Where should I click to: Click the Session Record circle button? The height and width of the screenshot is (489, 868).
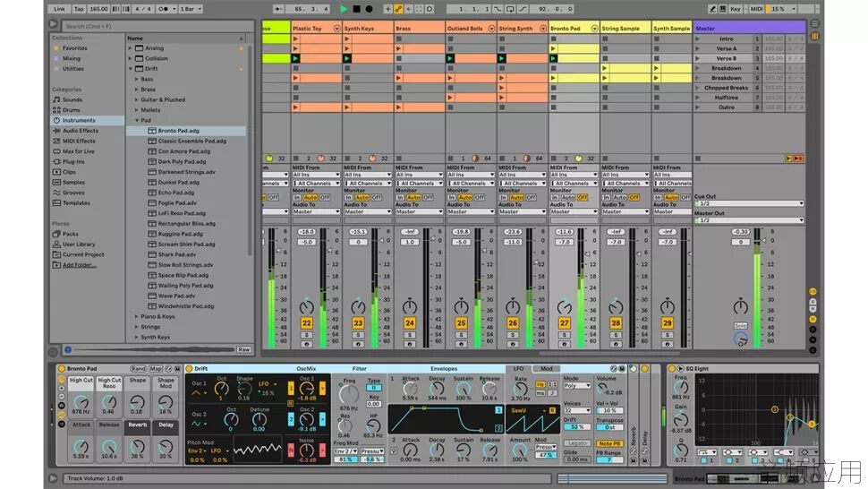pyautogui.click(x=430, y=9)
